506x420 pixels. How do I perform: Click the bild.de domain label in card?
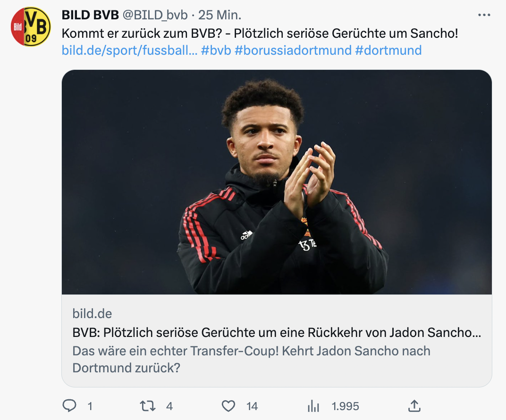pyautogui.click(x=92, y=313)
